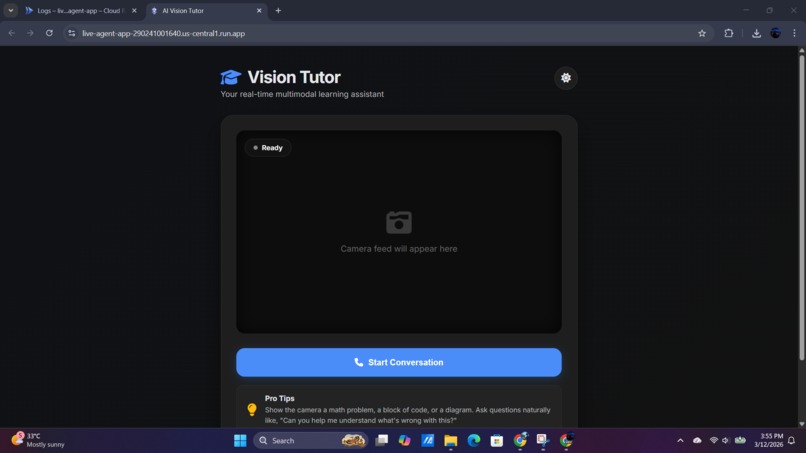
Task: Click the taskbar Search box
Action: pyautogui.click(x=311, y=441)
